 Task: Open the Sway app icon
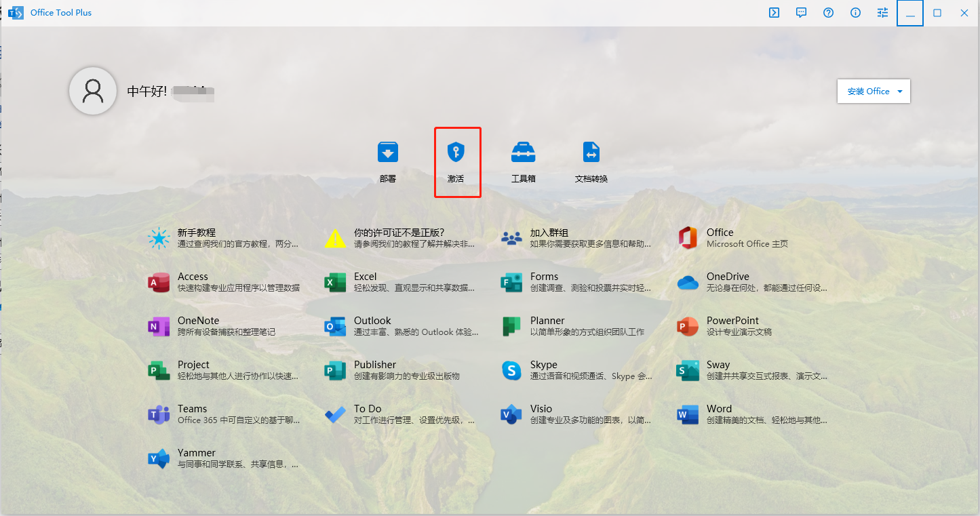[688, 370]
